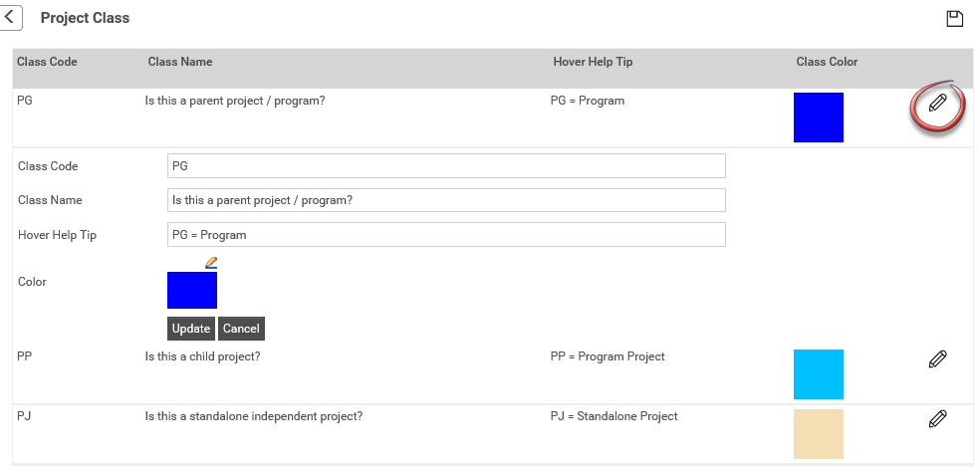
Task: Focus the Class Name input field
Action: pos(446,200)
